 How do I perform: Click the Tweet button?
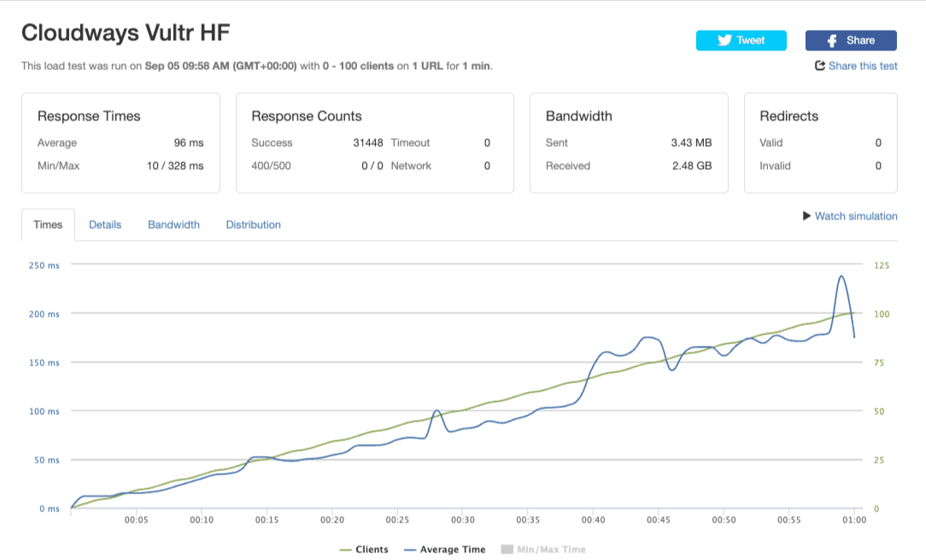pyautogui.click(x=741, y=40)
